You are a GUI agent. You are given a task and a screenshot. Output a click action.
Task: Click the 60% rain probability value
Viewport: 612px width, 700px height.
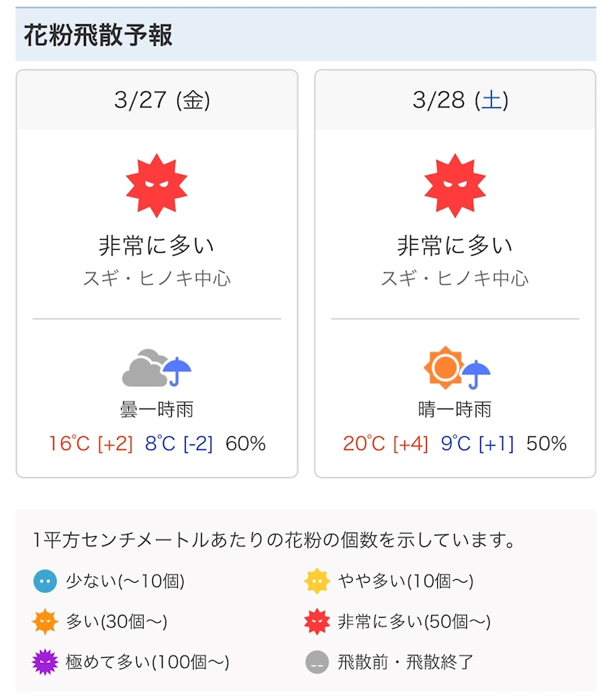(246, 443)
